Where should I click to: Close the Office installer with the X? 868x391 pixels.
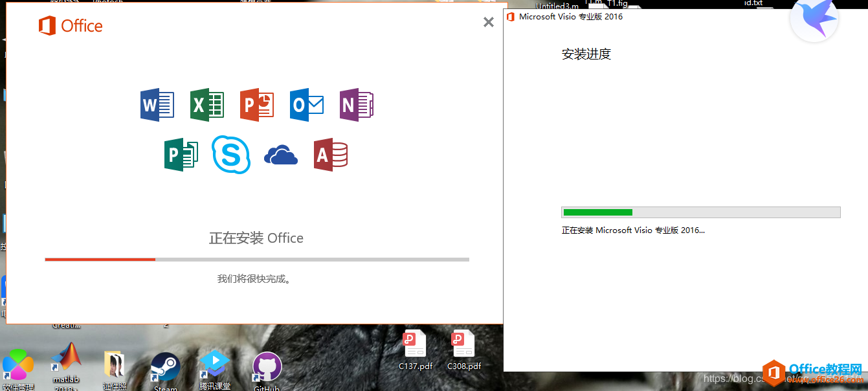pos(489,22)
